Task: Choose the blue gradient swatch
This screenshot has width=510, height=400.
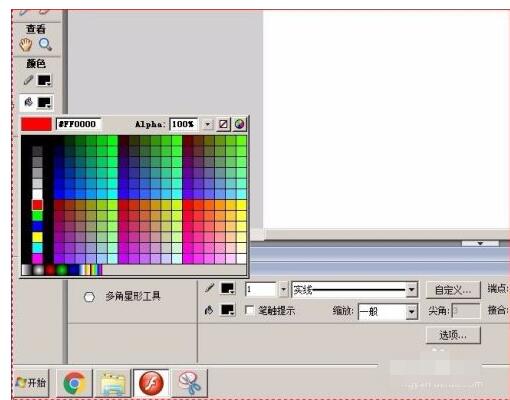Action: pos(74,269)
